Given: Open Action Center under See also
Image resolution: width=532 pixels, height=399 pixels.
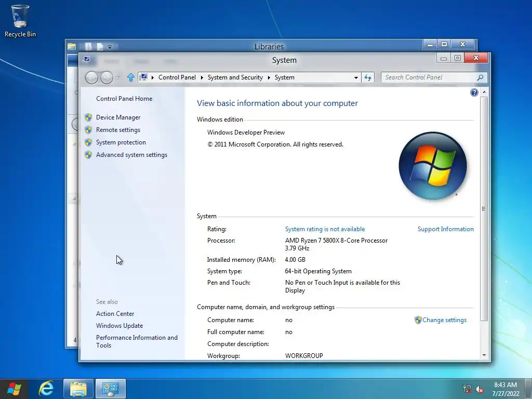Looking at the screenshot, I should pos(115,314).
